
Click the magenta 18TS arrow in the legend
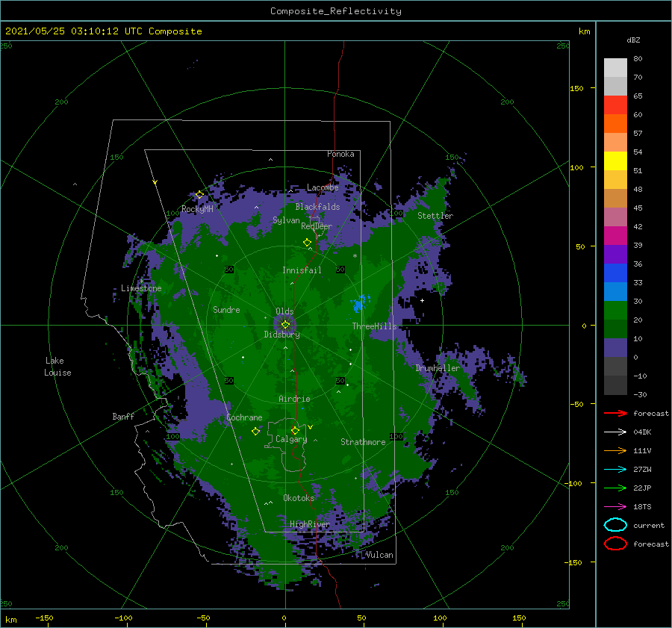tap(615, 507)
